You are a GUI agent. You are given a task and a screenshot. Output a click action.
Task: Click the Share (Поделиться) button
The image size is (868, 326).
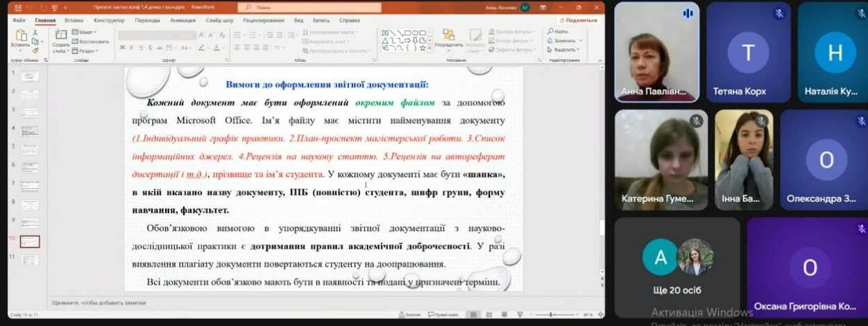tap(578, 20)
